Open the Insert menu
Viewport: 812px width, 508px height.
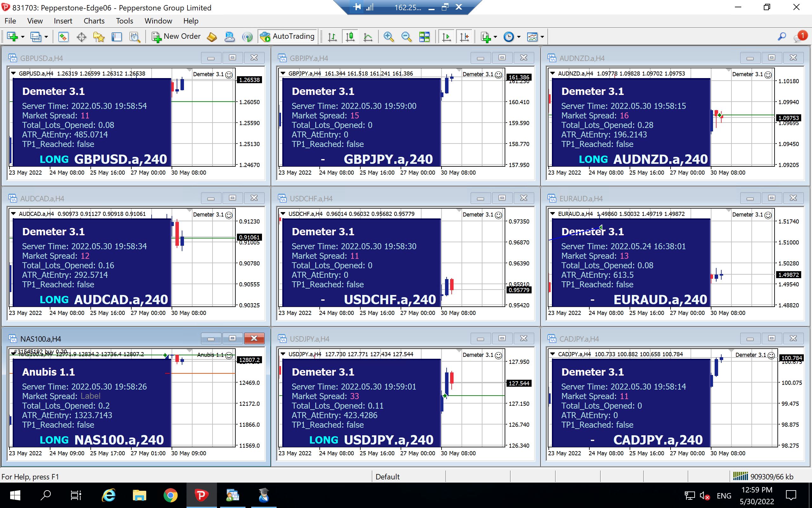click(63, 21)
